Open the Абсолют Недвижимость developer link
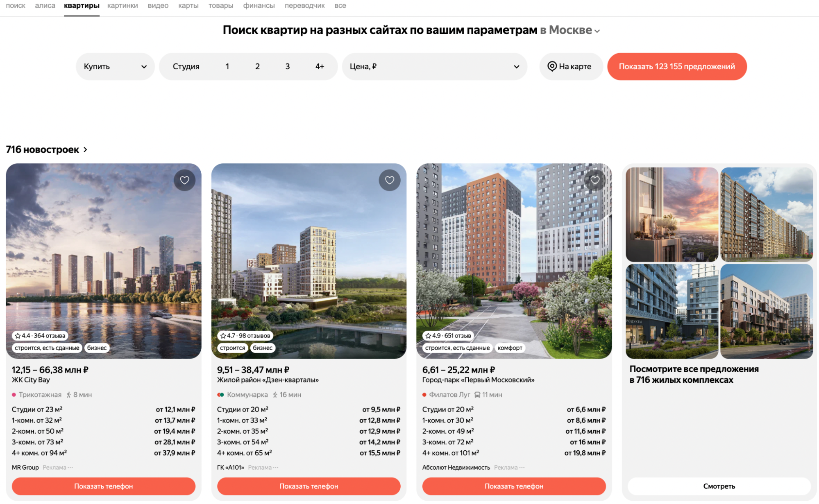 coord(456,468)
